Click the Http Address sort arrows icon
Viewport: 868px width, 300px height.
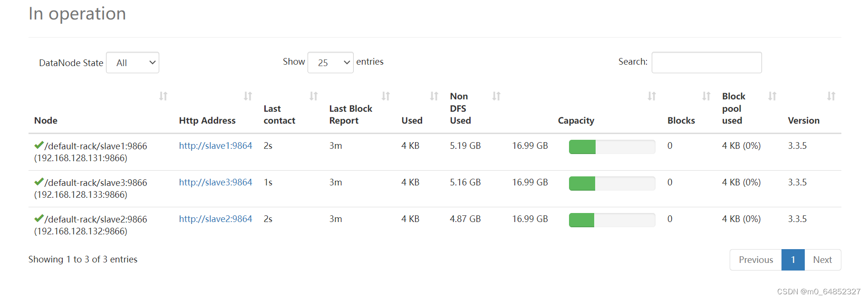tap(248, 96)
